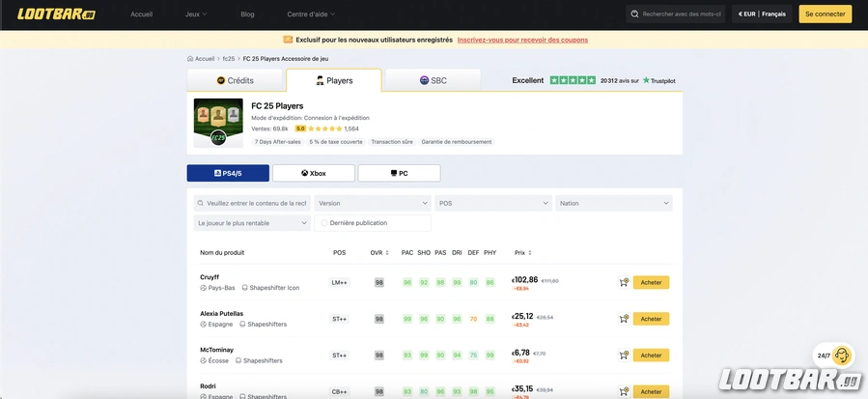
Task: Click Acheter for McTominay
Action: click(x=651, y=356)
